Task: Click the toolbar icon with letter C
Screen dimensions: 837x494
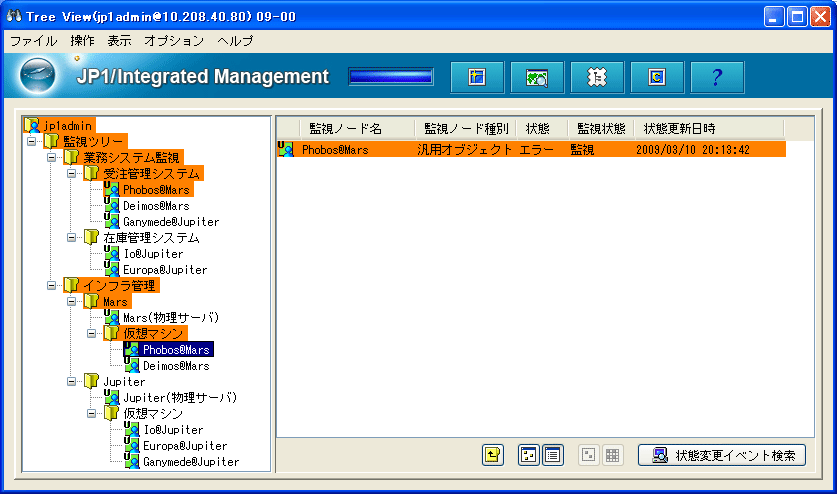Action: [x=657, y=77]
